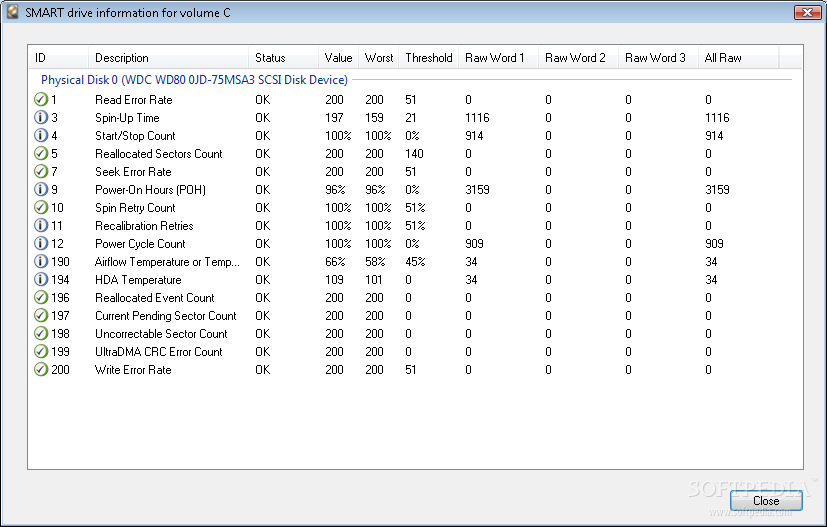This screenshot has height=527, width=827.
Task: Select the Recalibration Retries text
Action: (144, 226)
